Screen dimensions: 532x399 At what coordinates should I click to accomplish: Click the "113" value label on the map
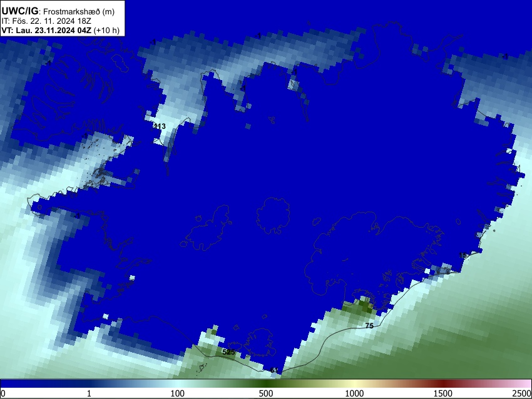coord(160,126)
